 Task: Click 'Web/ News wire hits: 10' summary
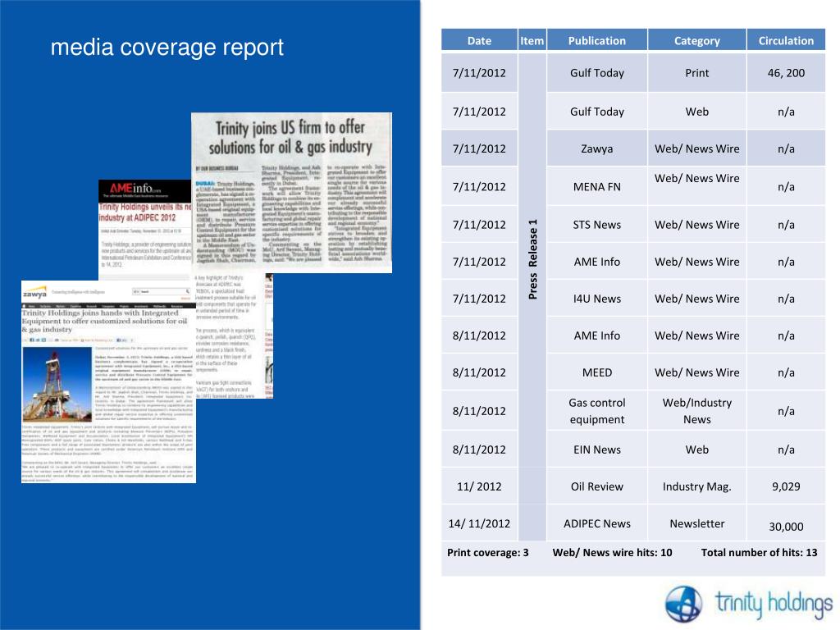pyautogui.click(x=612, y=552)
